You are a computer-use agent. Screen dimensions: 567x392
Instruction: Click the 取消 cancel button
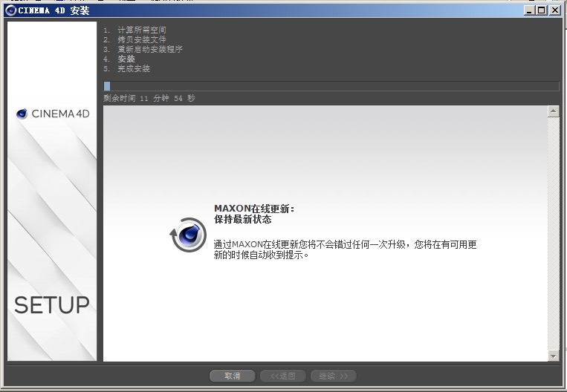(x=232, y=376)
